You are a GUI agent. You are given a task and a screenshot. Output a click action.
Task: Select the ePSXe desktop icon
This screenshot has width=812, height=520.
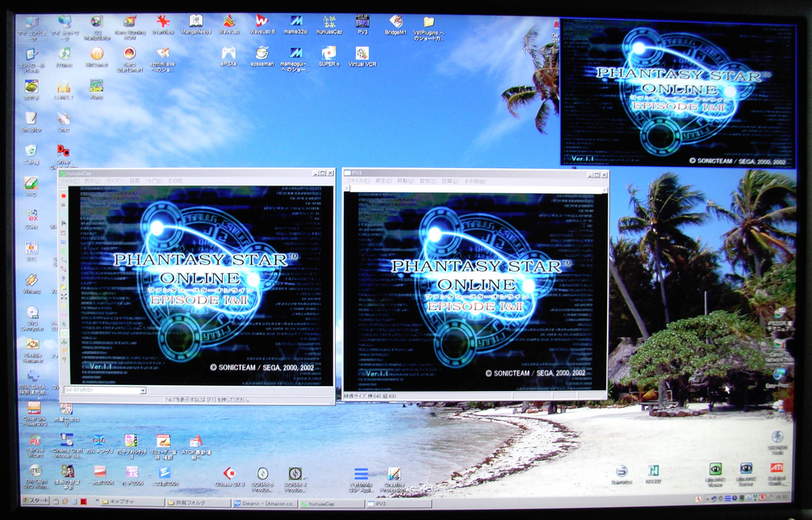[x=228, y=57]
